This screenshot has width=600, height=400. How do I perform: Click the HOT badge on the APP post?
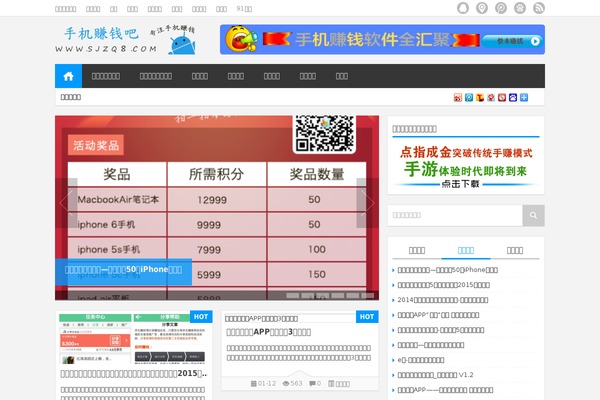tap(367, 317)
